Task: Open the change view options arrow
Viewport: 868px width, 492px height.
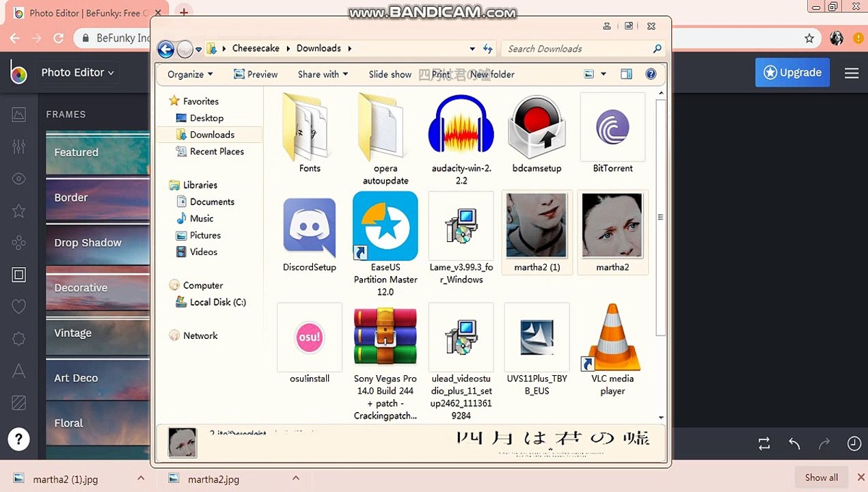Action: pos(603,74)
